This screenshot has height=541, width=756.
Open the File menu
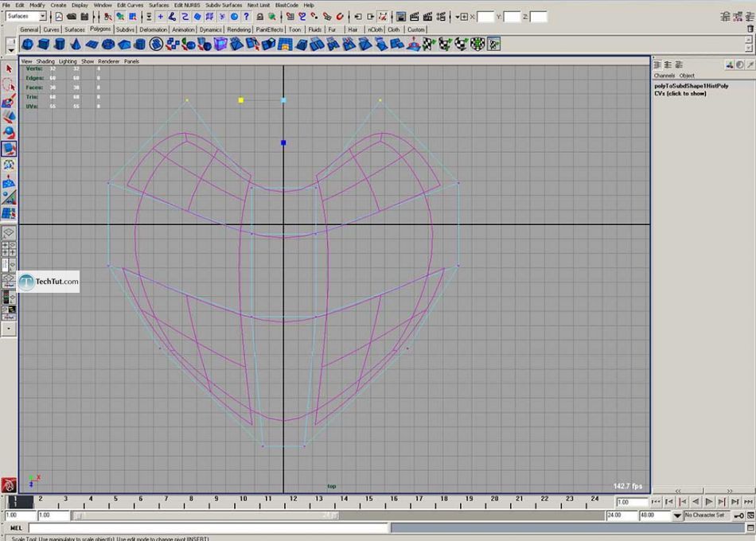tap(6, 5)
